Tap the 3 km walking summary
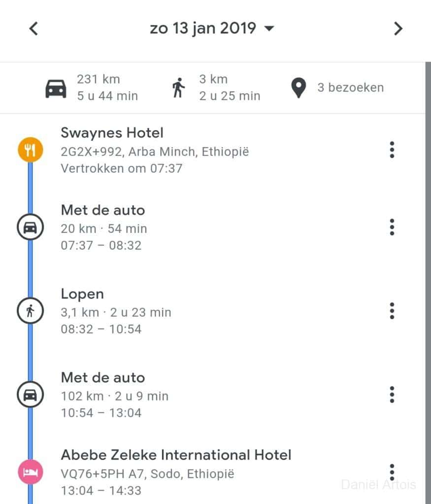 (215, 88)
